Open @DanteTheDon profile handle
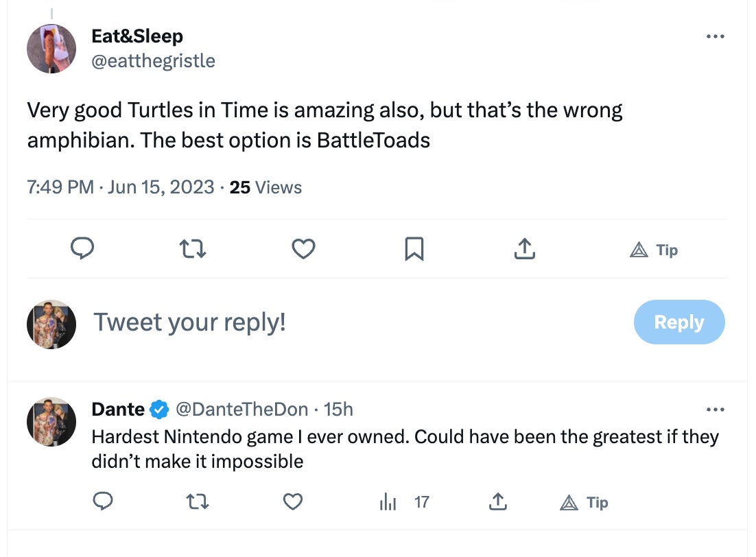Viewport: 756px width, 557px height. tap(242, 410)
